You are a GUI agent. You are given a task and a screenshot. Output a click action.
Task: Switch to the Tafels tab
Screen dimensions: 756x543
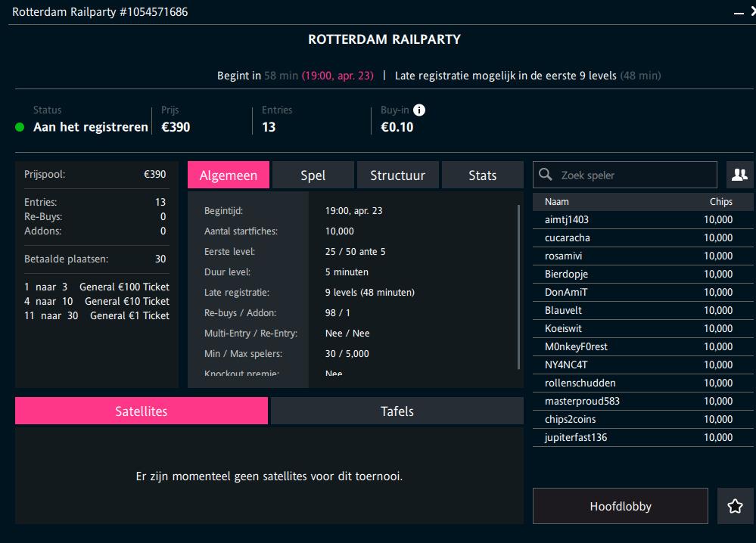[x=397, y=411]
